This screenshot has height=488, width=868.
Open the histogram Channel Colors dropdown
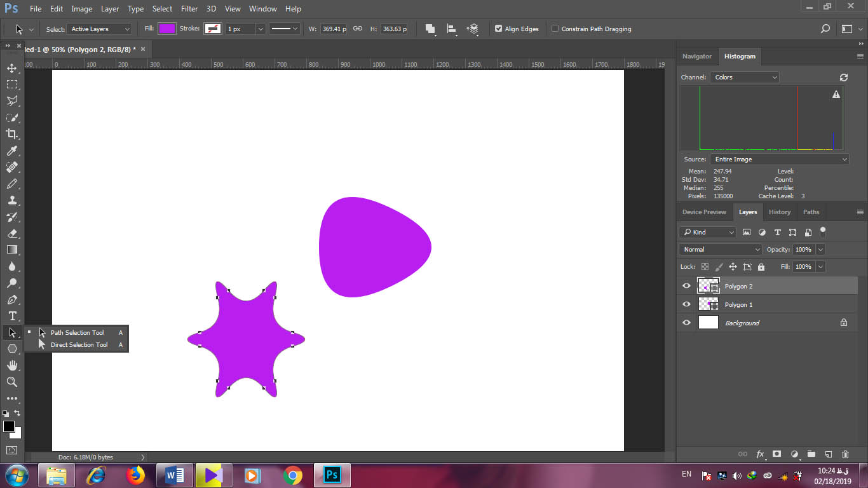(x=745, y=78)
